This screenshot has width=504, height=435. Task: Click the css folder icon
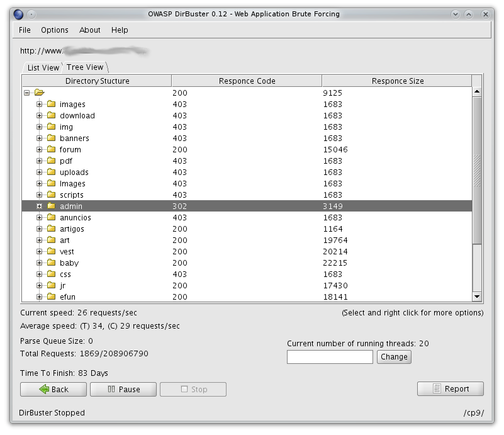(x=51, y=274)
